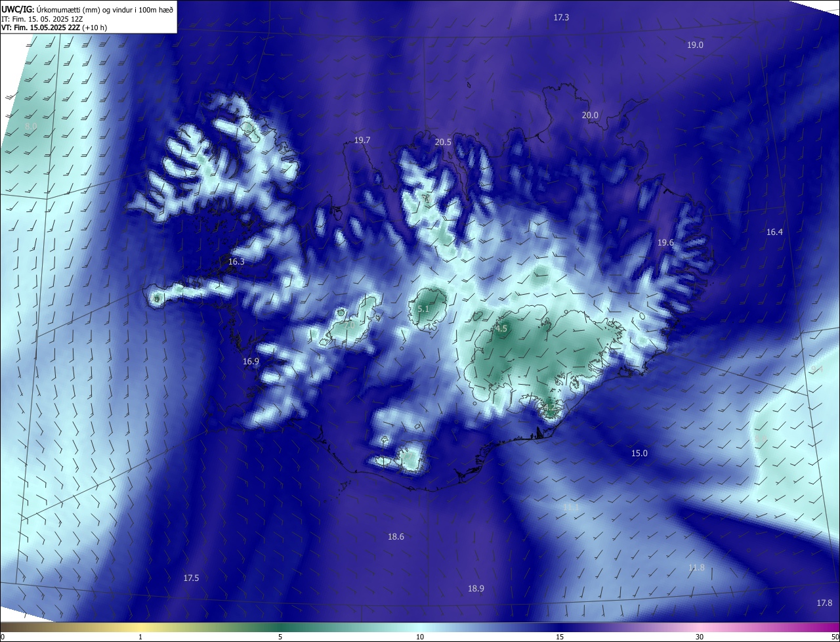Click the 19.0 value label
The width and height of the screenshot is (840, 642).
pyautogui.click(x=695, y=45)
